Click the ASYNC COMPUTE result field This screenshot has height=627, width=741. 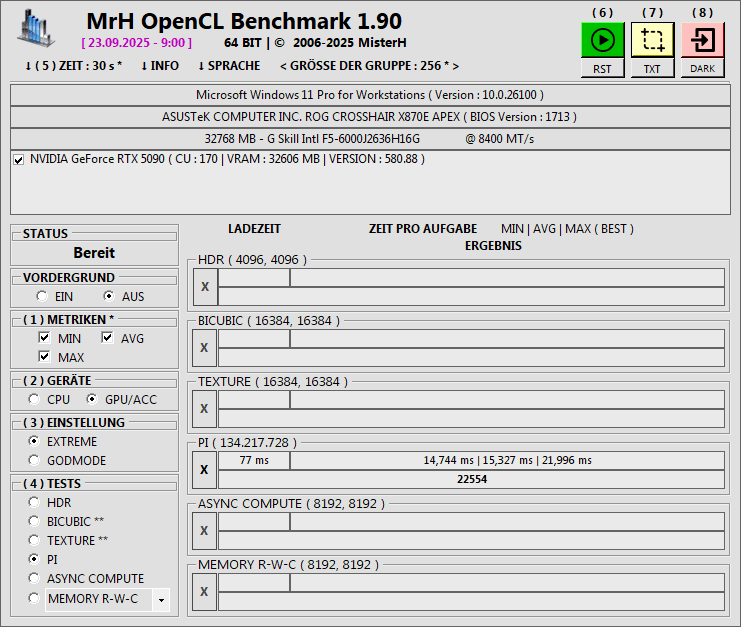click(472, 540)
